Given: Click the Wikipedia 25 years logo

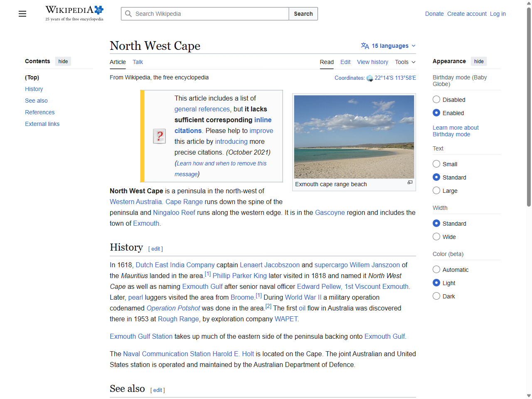Looking at the screenshot, I should [x=74, y=13].
